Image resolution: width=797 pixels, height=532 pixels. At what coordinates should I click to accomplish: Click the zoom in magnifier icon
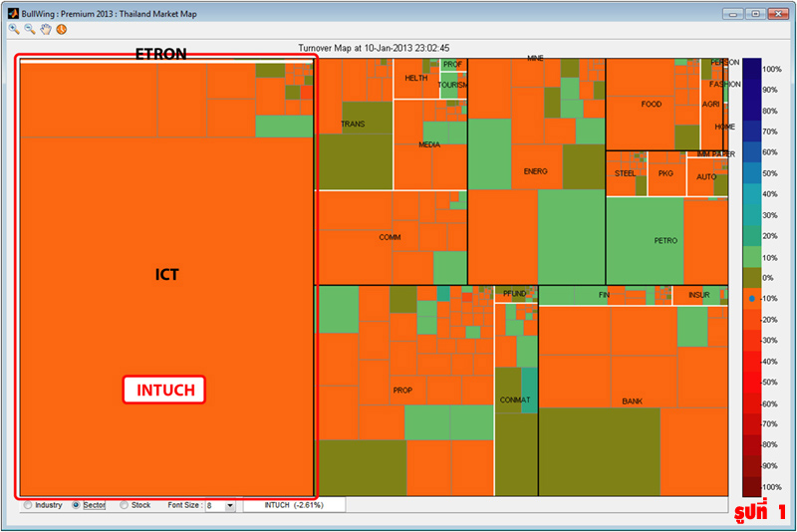tap(14, 30)
